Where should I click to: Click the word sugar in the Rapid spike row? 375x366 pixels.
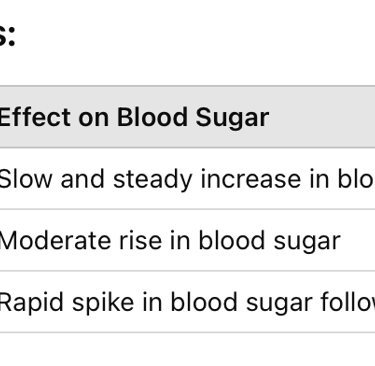pyautogui.click(x=279, y=304)
